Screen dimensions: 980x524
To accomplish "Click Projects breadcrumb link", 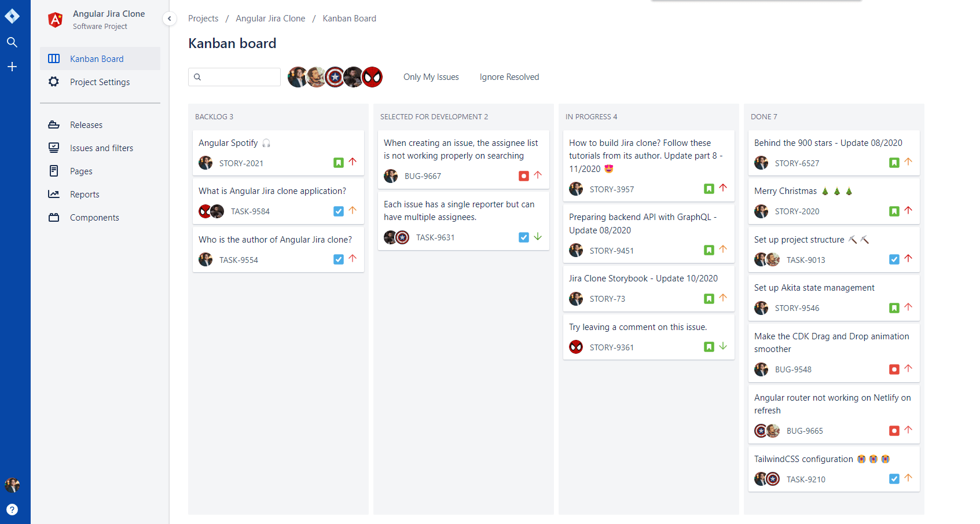I will [x=203, y=19].
